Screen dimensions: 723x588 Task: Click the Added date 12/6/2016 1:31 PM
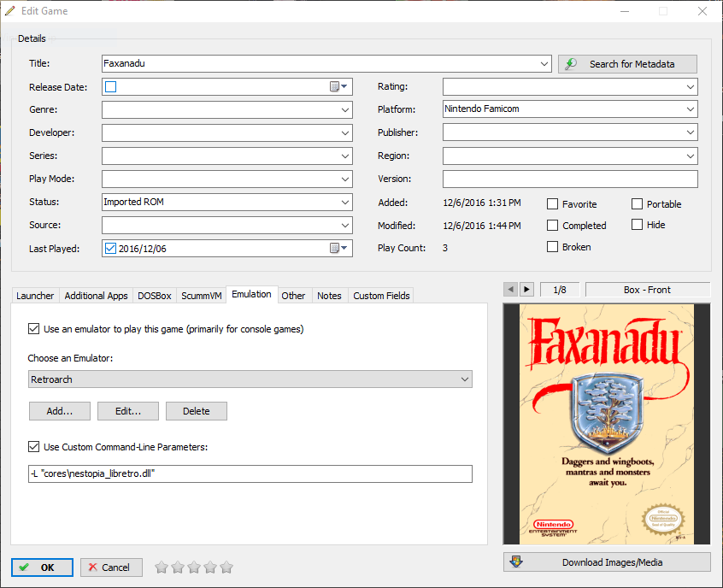pos(482,203)
